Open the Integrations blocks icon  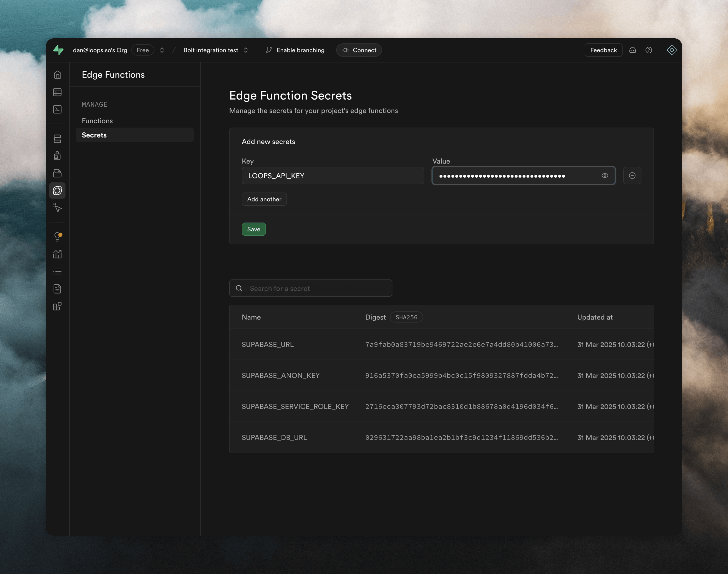coord(57,306)
